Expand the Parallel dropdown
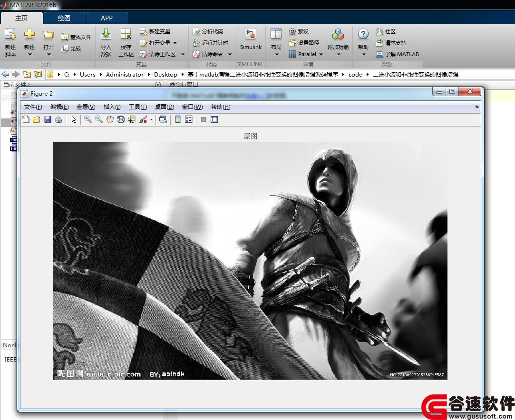 pos(321,54)
